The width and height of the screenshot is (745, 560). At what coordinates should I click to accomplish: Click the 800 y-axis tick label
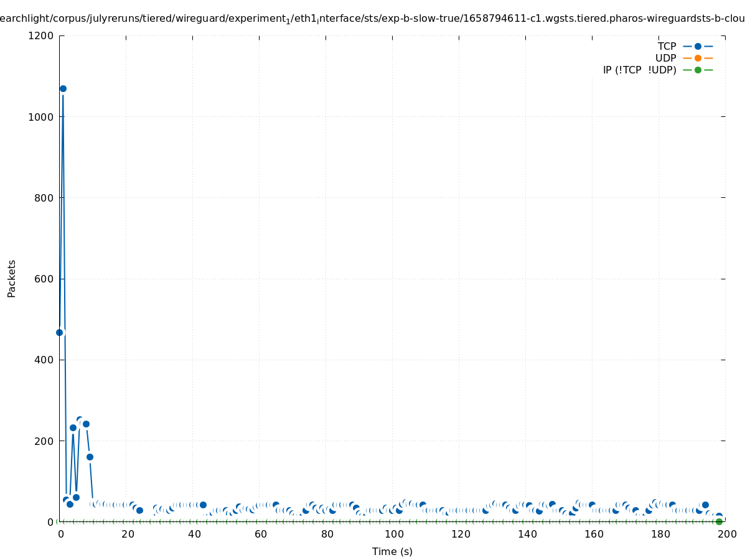[x=45, y=198]
